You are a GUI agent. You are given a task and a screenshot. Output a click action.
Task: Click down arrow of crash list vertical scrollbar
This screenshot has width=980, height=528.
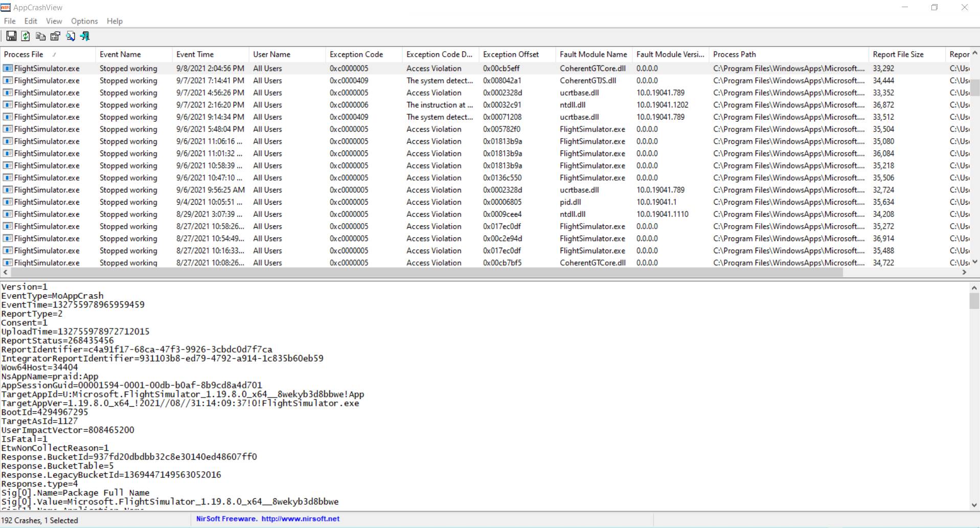(x=975, y=261)
